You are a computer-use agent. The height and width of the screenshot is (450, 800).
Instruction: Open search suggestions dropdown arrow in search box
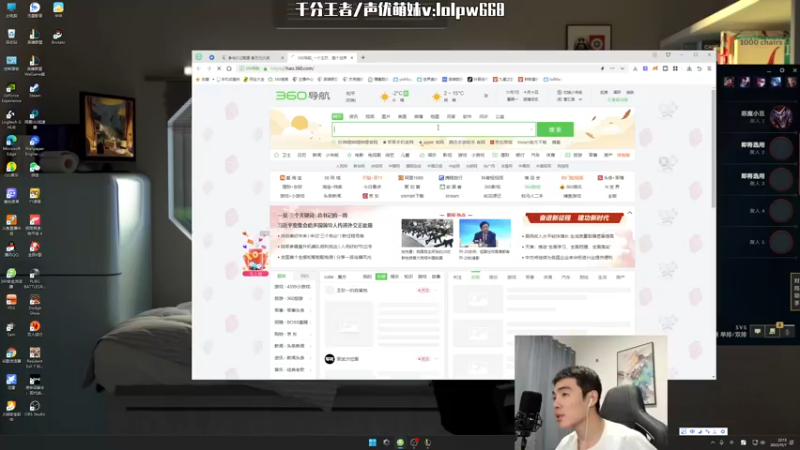coord(531,130)
